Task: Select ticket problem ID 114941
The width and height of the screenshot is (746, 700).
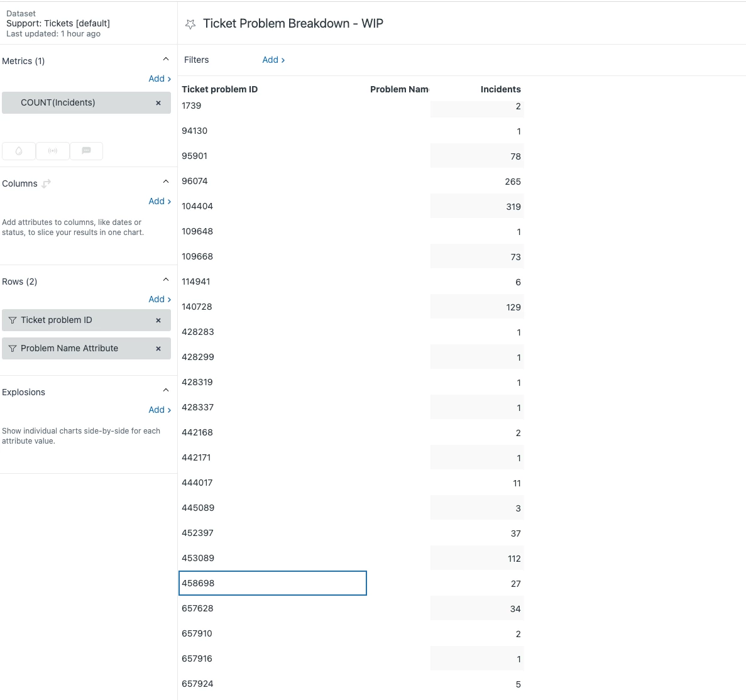Action: click(x=196, y=282)
